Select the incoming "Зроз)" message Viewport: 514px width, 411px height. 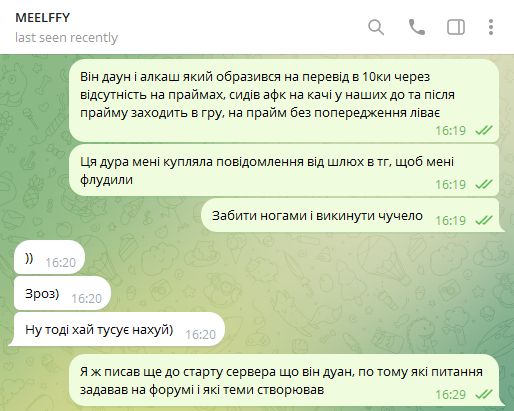pos(62,293)
